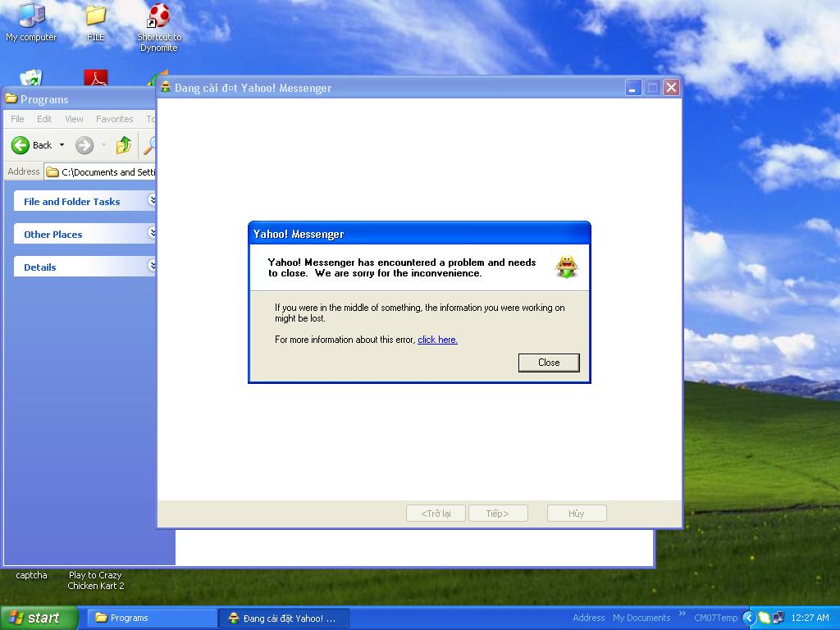The width and height of the screenshot is (840, 630).
Task: Open the Forward button history dropdown arrow
Action: [x=103, y=145]
